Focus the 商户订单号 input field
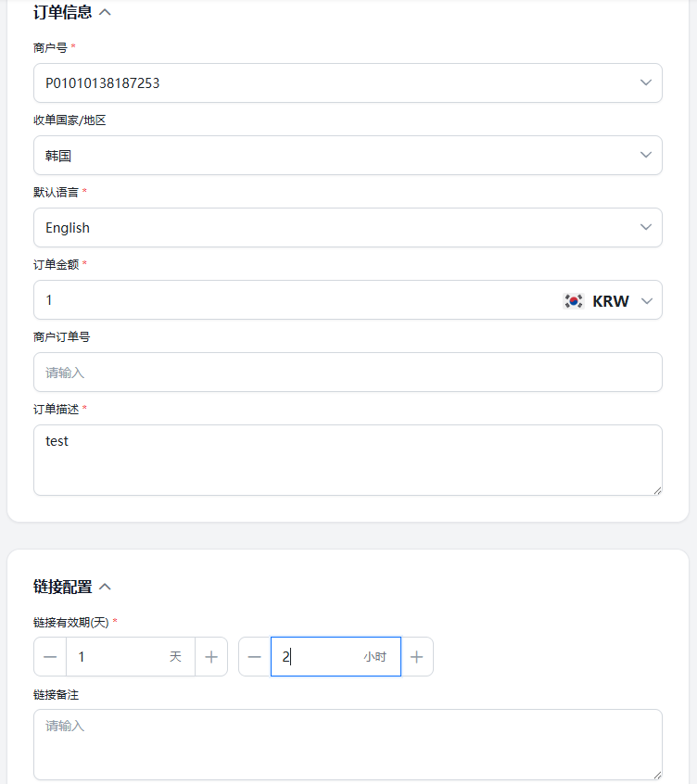This screenshot has width=697, height=784. click(348, 373)
